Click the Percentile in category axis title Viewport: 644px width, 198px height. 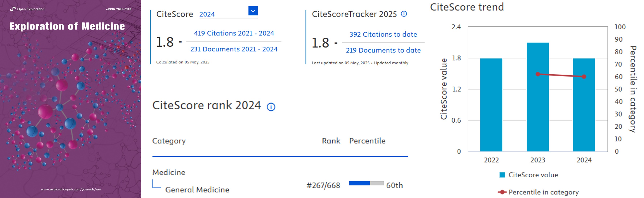pos(633,89)
